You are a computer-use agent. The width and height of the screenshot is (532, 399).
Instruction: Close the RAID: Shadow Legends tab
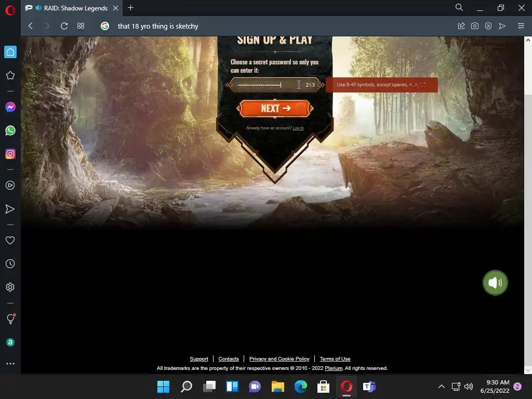coord(116,8)
